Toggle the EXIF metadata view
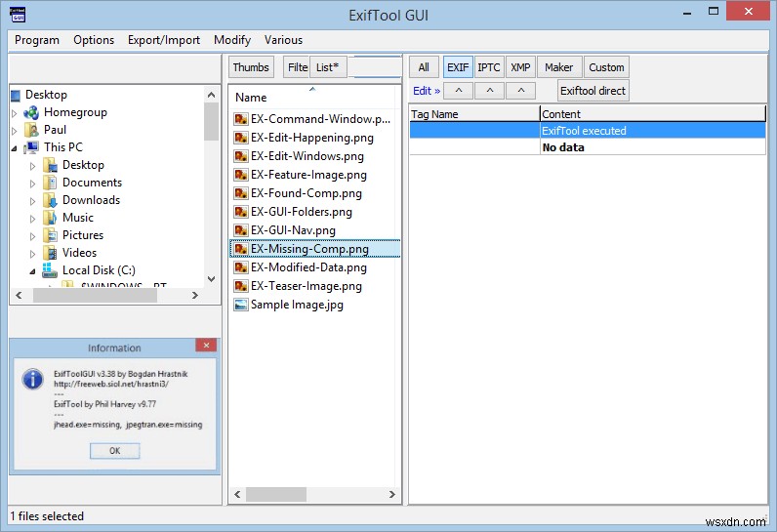Image resolution: width=777 pixels, height=532 pixels. click(x=458, y=67)
